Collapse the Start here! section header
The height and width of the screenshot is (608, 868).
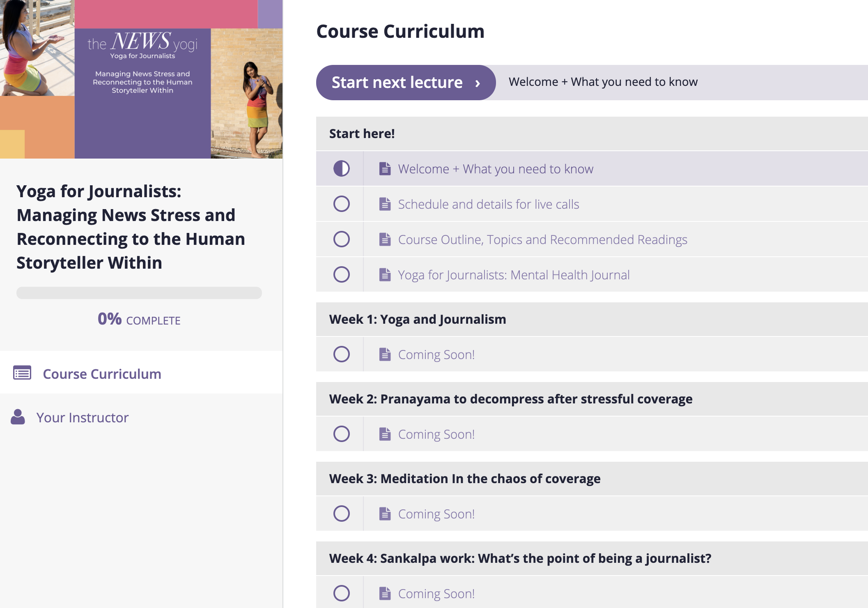(x=592, y=134)
